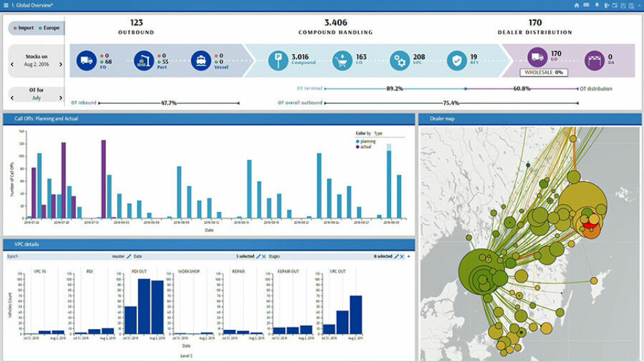
Task: Select the Port crane icon
Action: 144,62
